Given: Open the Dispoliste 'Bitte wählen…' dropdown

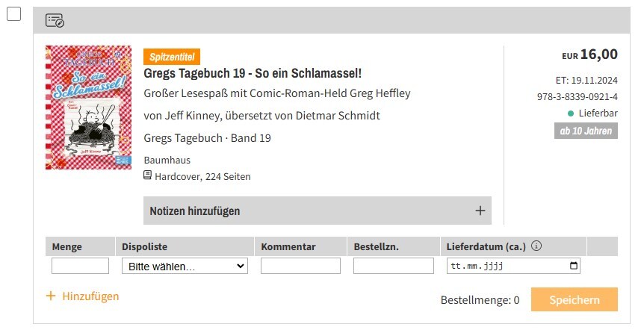Looking at the screenshot, I should click(185, 266).
